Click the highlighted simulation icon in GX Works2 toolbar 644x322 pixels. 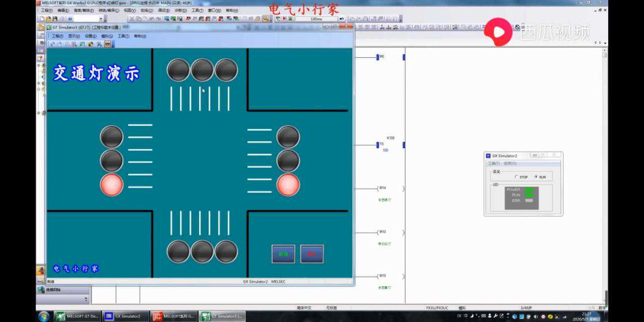[x=265, y=19]
